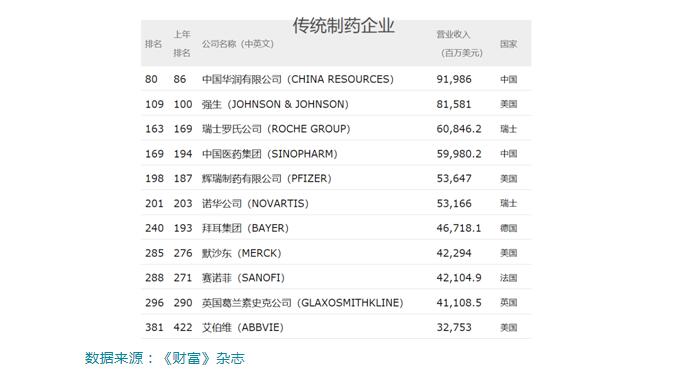The width and height of the screenshot is (681, 385).
Task: Click the SINOPHARM company entry
Action: 270,154
